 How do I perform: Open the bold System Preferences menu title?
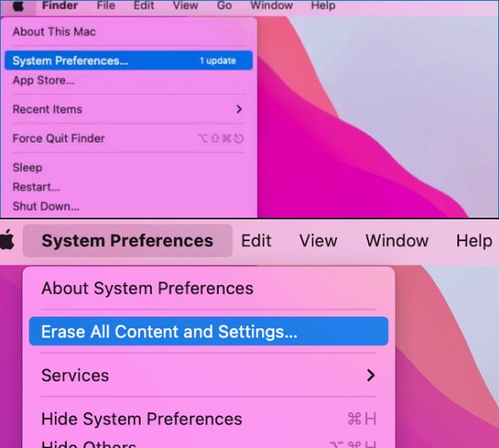[x=127, y=241]
